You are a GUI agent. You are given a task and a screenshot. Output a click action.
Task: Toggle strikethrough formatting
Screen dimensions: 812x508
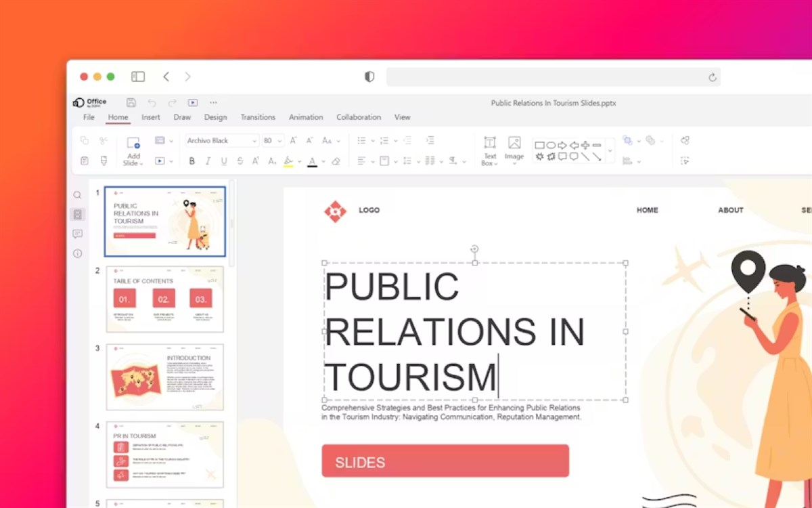[240, 161]
